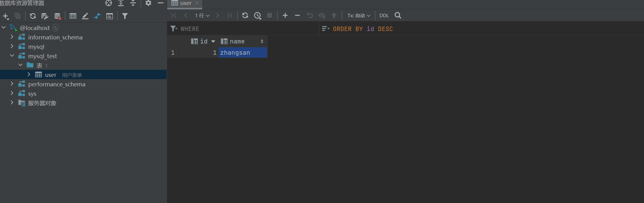Open the query console icon
The height and width of the screenshot is (203, 644).
point(110,16)
